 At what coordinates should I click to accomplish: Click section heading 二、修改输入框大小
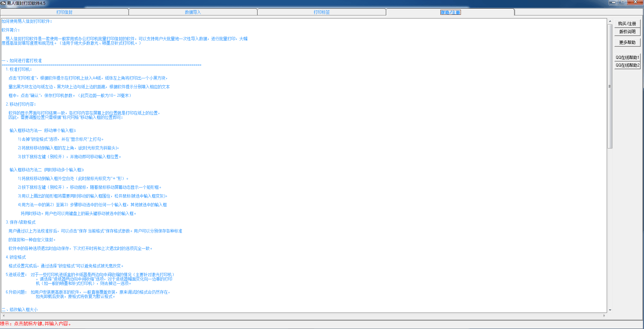point(20,310)
